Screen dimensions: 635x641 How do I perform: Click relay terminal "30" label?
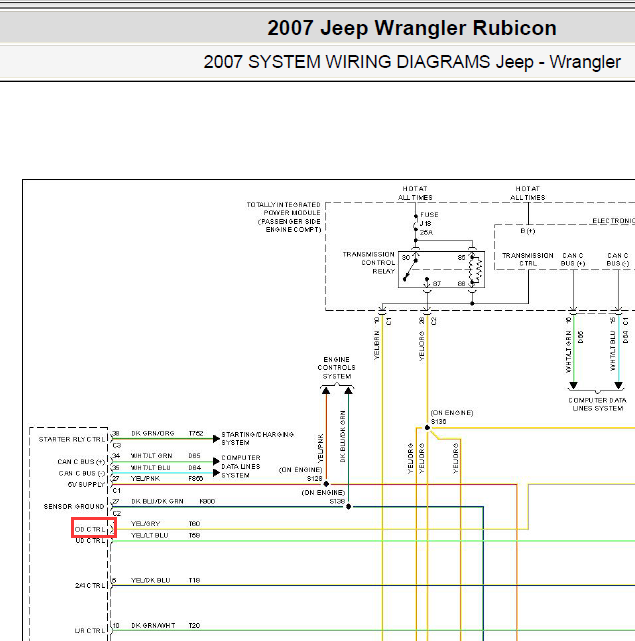tap(406, 258)
